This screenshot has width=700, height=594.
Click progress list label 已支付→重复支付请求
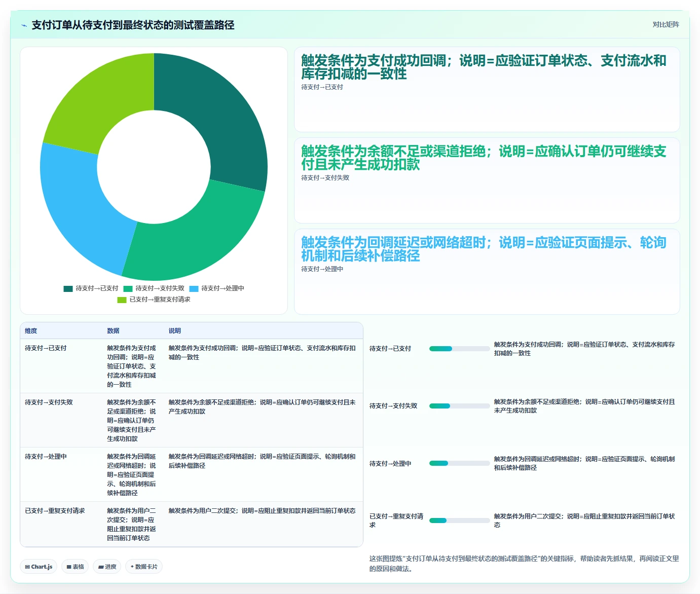pos(396,521)
